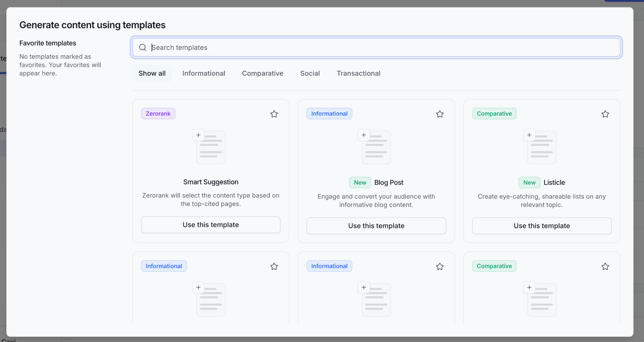Screen dimensions: 644x342
Task: Click the Zerorank tag badge
Action: click(158, 114)
